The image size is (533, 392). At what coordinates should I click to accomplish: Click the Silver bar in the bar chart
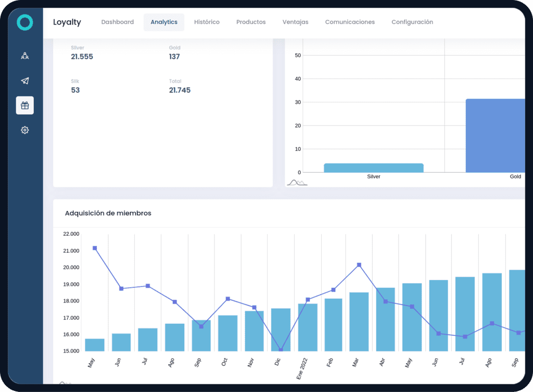(374, 168)
